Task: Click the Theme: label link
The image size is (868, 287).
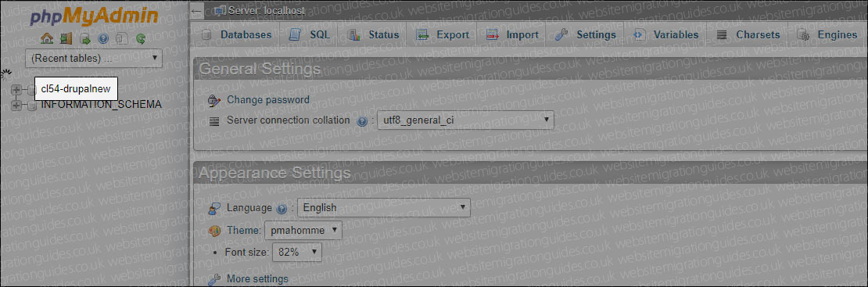Action: coord(243,230)
